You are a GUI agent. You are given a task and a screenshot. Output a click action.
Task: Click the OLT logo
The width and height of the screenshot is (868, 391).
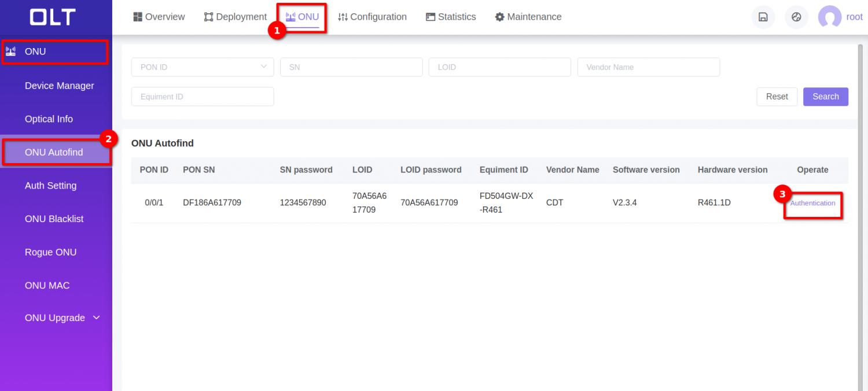53,17
